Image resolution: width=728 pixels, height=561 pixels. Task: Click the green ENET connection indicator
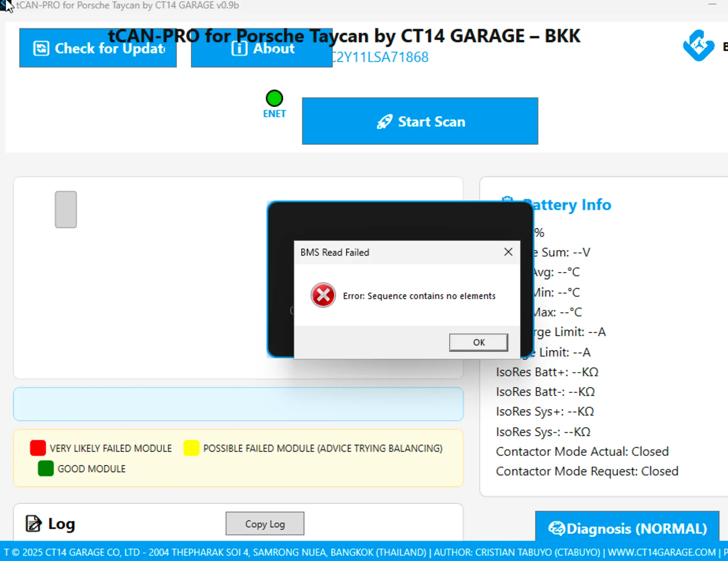(x=274, y=98)
